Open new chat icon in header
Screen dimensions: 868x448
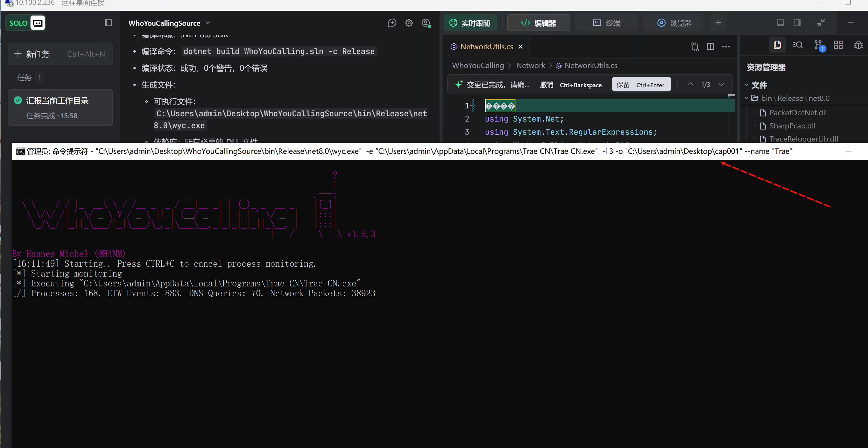tap(392, 23)
